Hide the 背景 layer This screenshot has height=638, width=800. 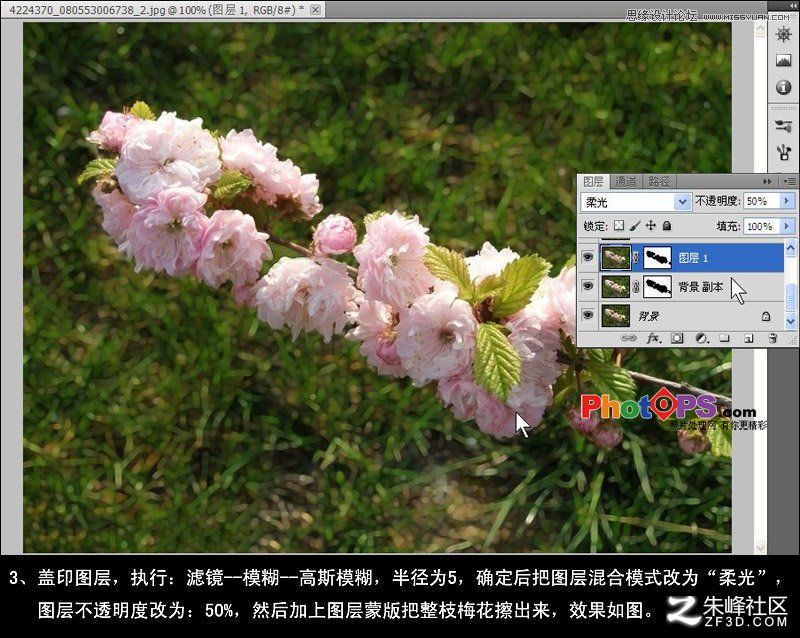click(x=588, y=315)
